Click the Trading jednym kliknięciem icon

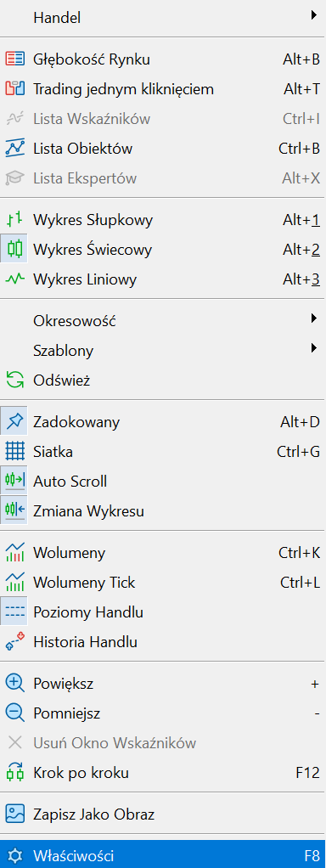click(14, 88)
